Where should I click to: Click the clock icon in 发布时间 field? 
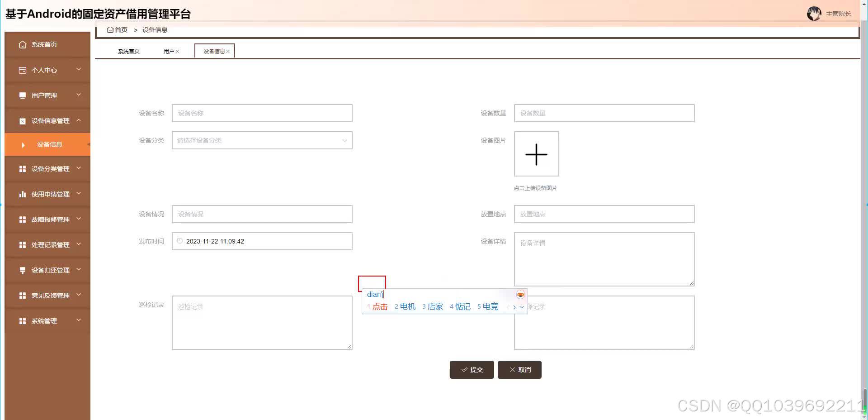179,241
